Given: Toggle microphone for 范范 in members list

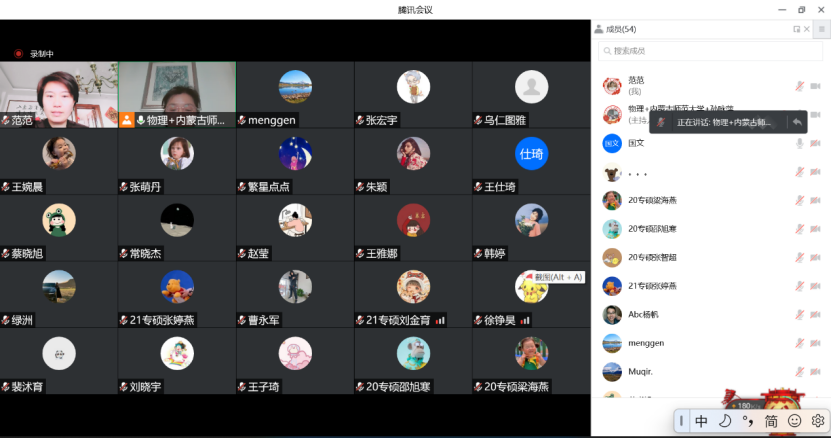Looking at the screenshot, I should tap(799, 86).
